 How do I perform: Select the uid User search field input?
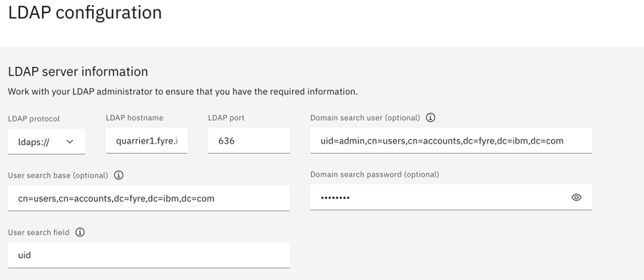point(149,255)
